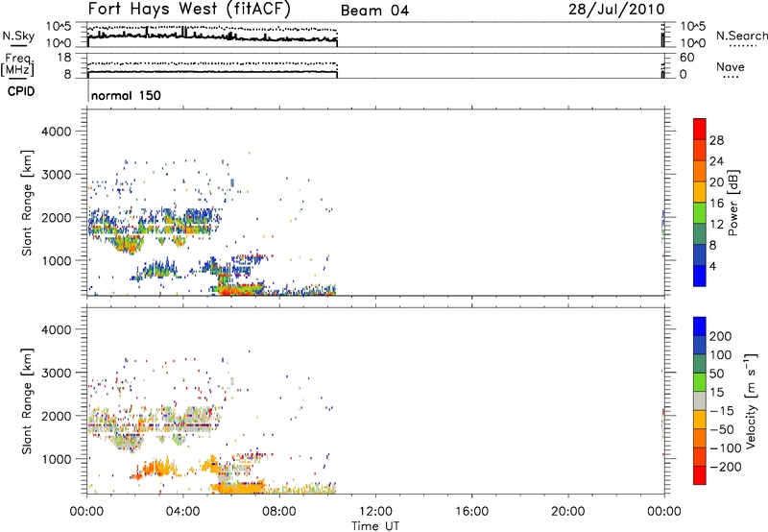Click the solid line sample under N.Sky

(18, 45)
